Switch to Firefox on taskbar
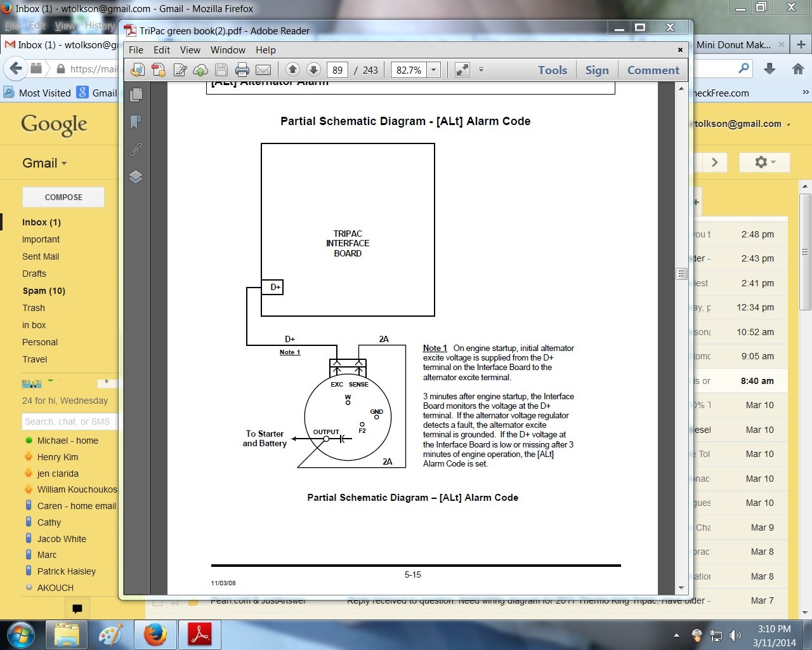 pyautogui.click(x=155, y=635)
